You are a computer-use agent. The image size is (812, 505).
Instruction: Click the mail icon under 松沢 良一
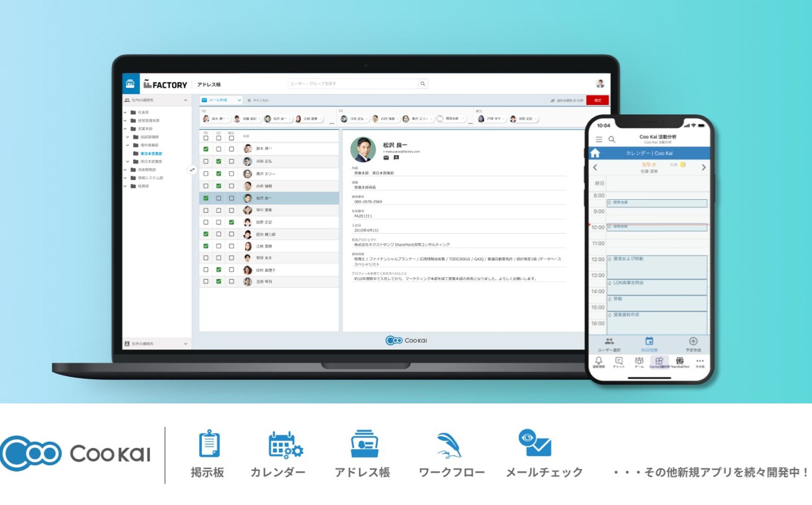click(x=386, y=158)
